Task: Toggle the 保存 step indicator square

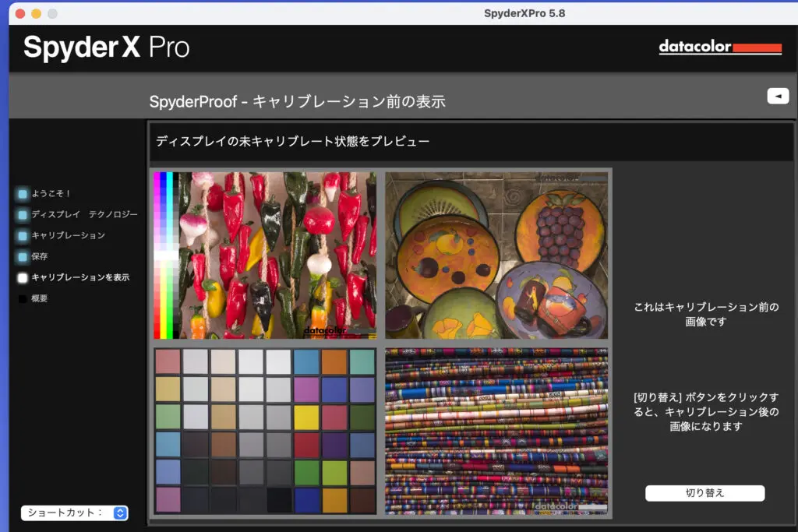Action: pyautogui.click(x=22, y=256)
